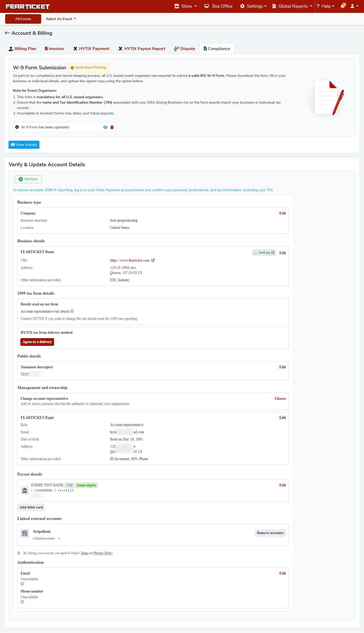This screenshot has height=633, width=364.
Task: Choose a new account representative
Action: pyautogui.click(x=280, y=398)
